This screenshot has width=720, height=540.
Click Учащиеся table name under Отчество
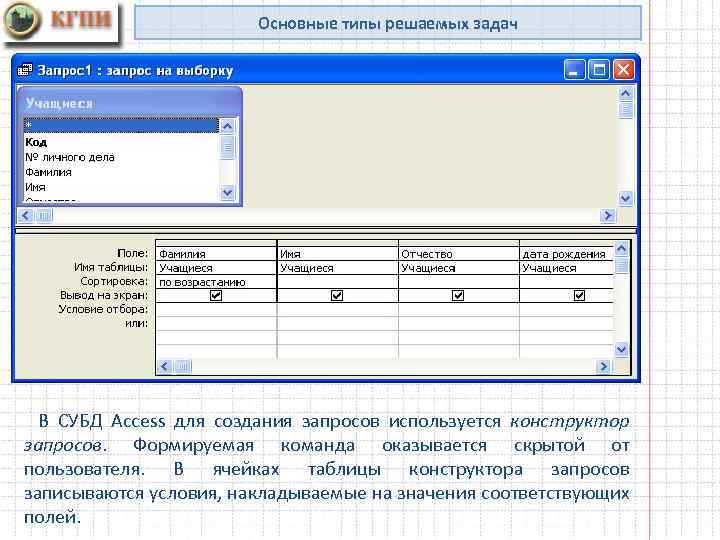click(x=459, y=268)
